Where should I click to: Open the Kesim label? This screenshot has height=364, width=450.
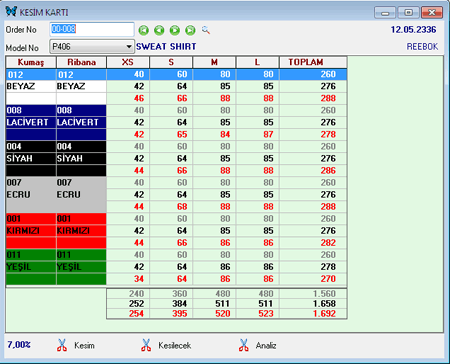click(84, 346)
